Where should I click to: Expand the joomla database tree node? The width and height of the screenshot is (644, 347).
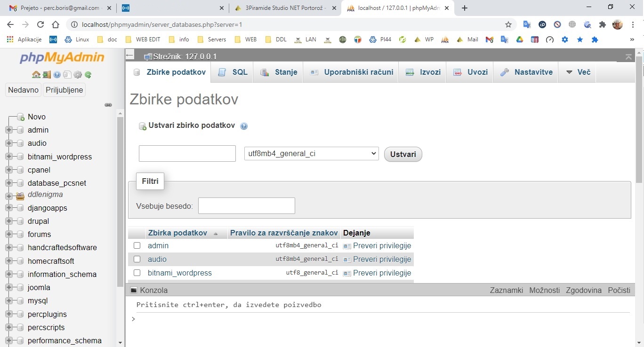8,287
